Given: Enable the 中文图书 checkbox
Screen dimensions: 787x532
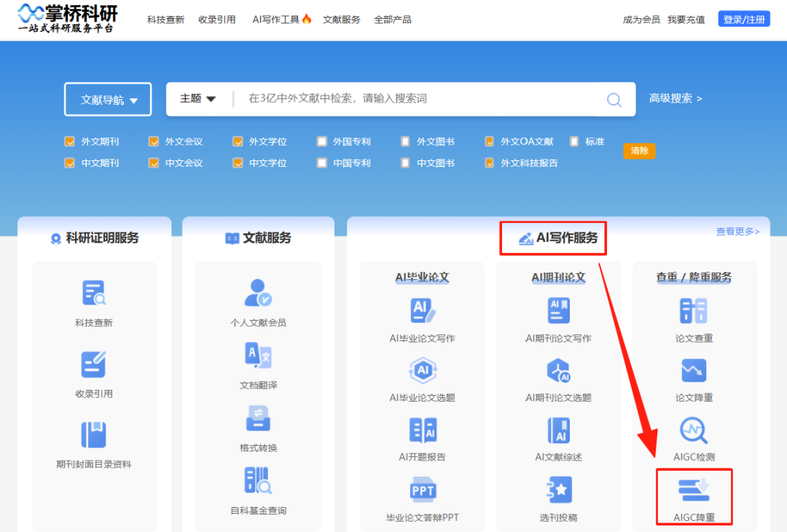Looking at the screenshot, I should [x=405, y=163].
